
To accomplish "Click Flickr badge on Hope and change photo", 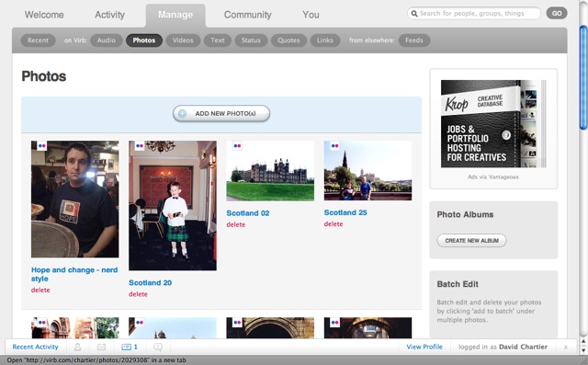I will point(42,145).
